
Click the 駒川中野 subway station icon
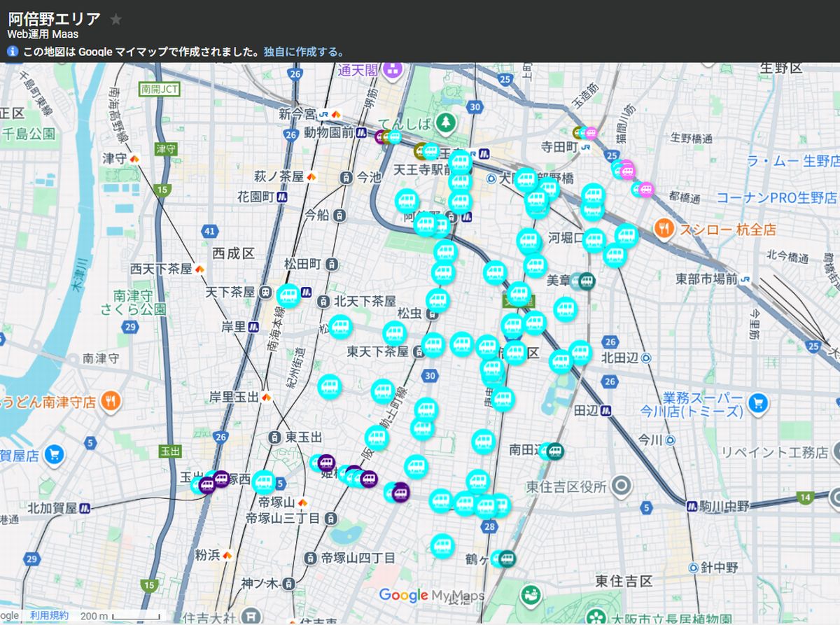click(x=692, y=505)
